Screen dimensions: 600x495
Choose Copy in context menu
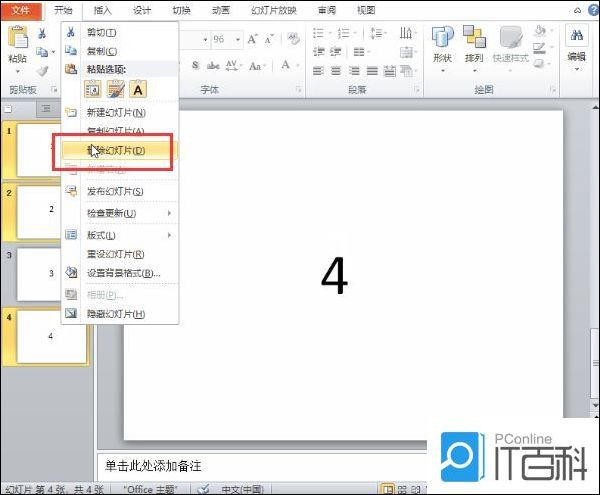click(x=120, y=51)
